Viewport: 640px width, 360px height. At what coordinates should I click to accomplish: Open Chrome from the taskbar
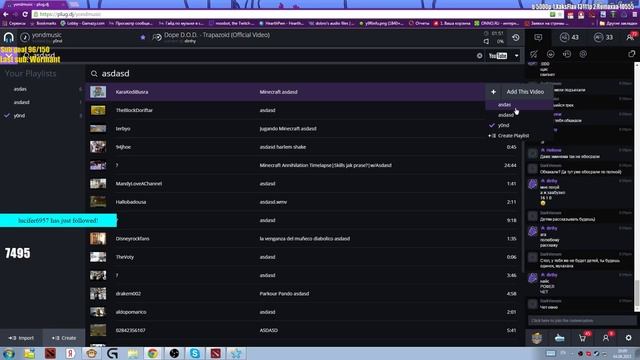pos(153,353)
